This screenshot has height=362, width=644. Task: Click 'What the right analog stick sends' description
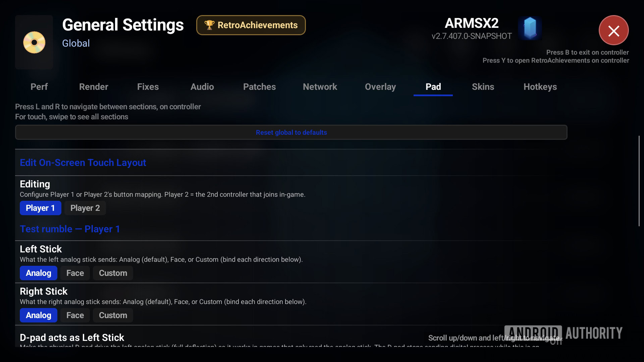tap(163, 302)
